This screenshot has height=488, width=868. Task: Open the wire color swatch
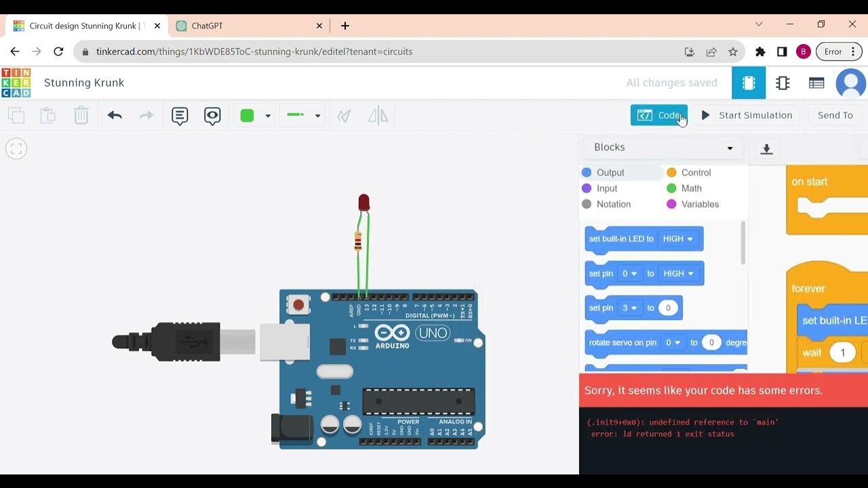pos(248,116)
